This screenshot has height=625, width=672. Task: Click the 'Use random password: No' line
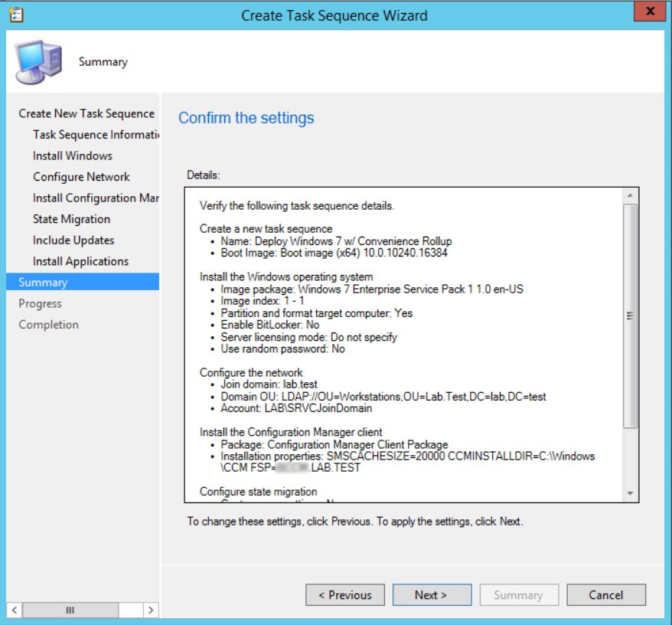coord(283,349)
